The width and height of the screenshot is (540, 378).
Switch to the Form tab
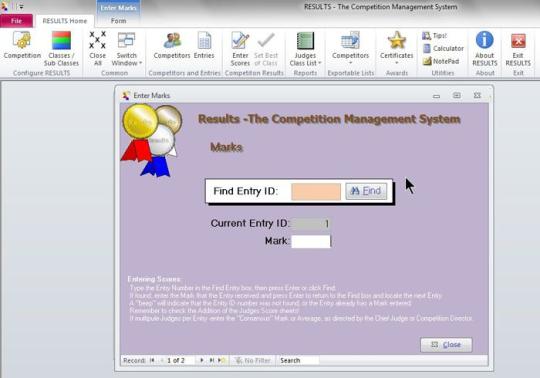[118, 21]
